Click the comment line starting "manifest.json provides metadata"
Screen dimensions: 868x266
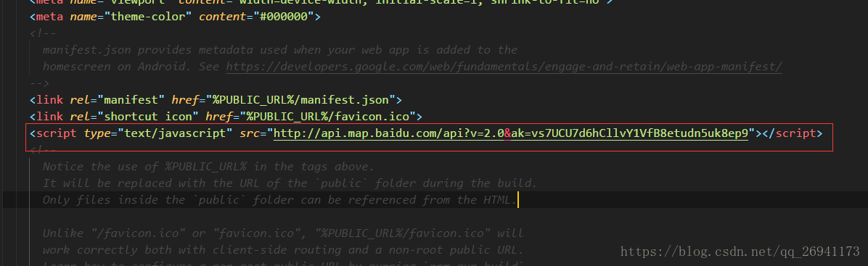[280, 50]
